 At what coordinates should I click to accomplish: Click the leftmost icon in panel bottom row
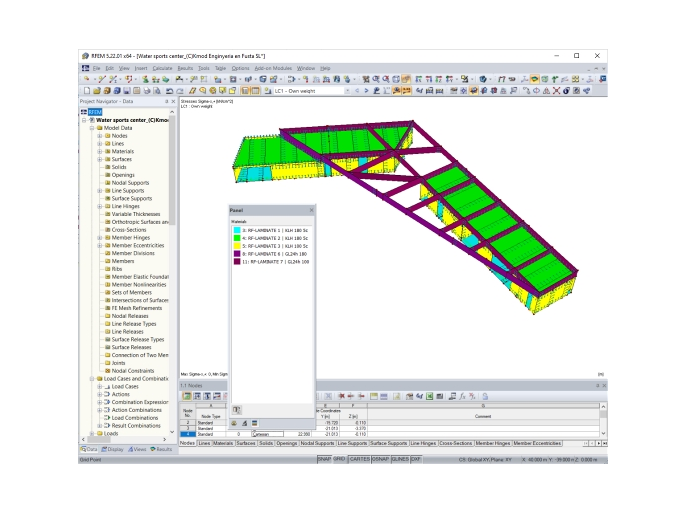(234, 423)
